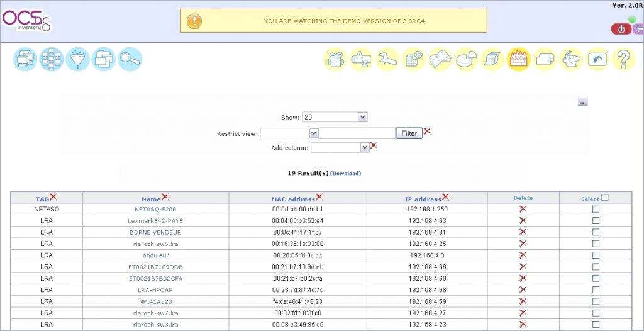The width and height of the screenshot is (644, 331).
Task: Click the red X beside the Filter button
Action: coord(427,132)
